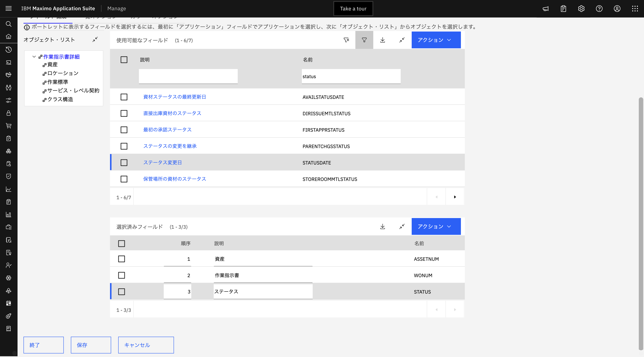
Task: Open the hamburger navigation menu
Action: tap(9, 9)
